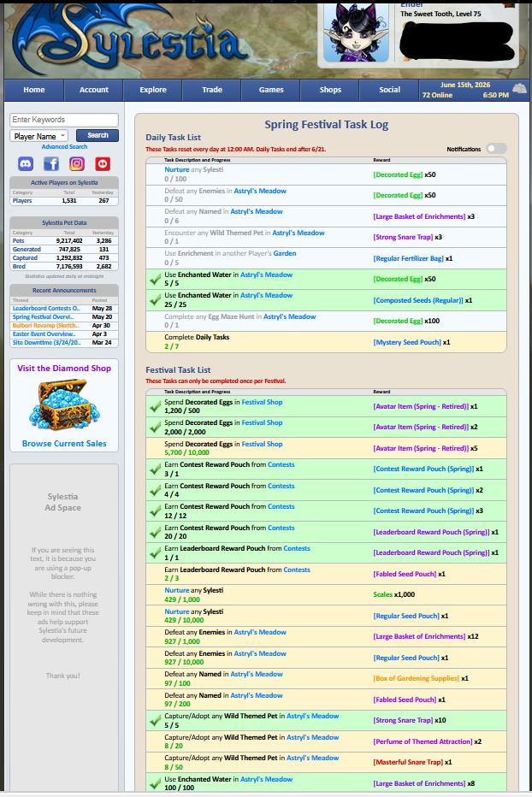
Task: Click the 72 Online counter
Action: (437, 95)
